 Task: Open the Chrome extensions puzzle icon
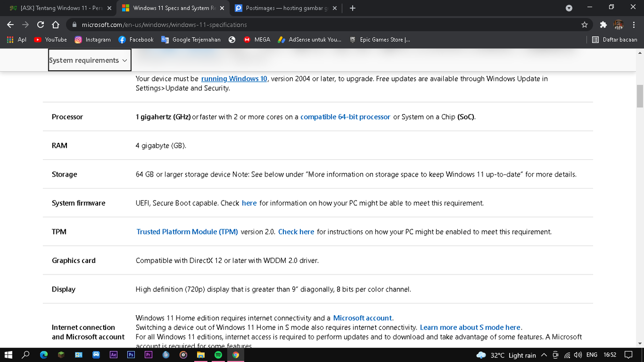coord(603,25)
